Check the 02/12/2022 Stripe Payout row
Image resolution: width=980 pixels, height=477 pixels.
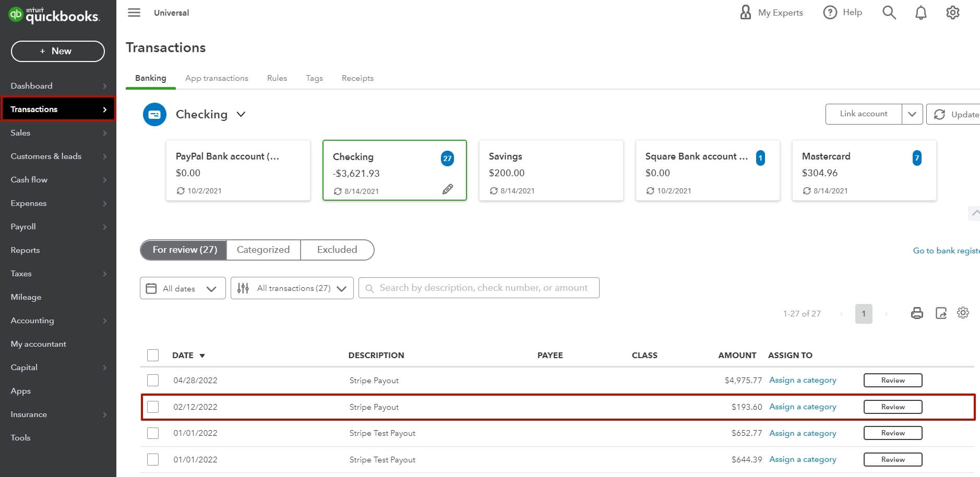click(152, 407)
